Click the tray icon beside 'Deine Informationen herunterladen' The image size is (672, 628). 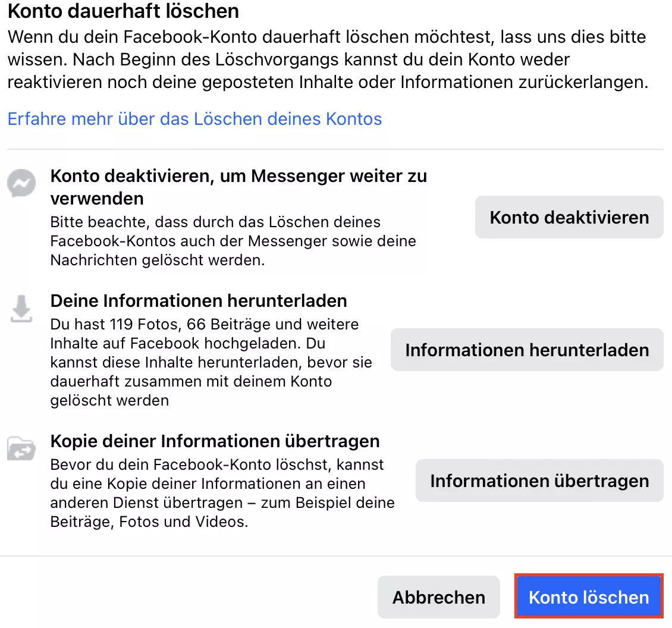(21, 308)
